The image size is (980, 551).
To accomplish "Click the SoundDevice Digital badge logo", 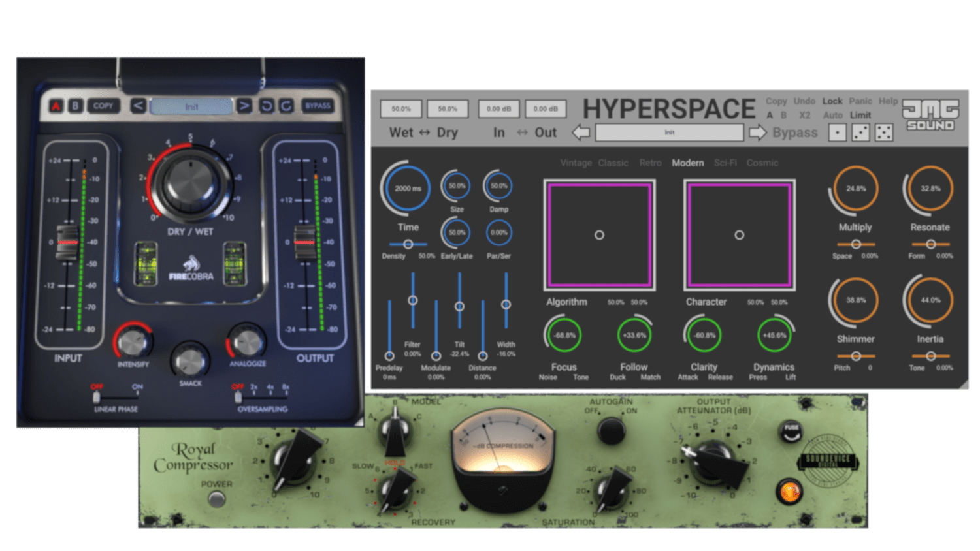I will [x=828, y=461].
